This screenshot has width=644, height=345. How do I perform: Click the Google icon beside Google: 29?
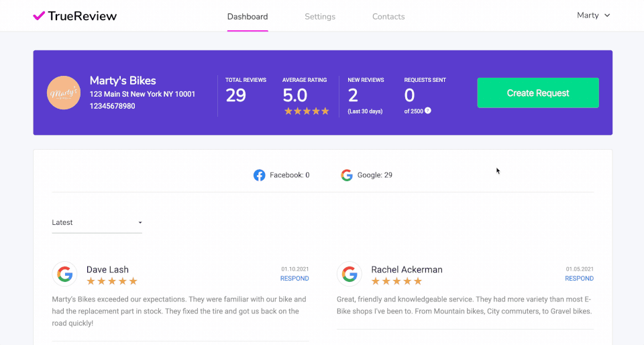[x=347, y=175]
